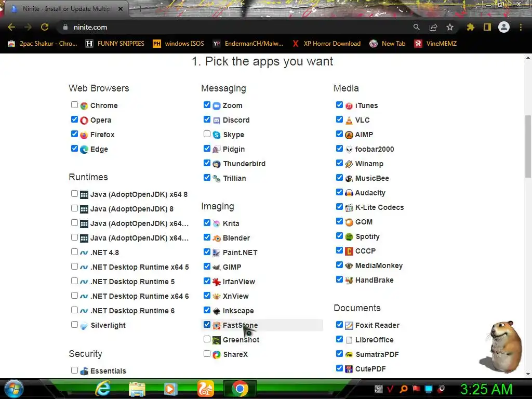This screenshot has width=532, height=399.
Task: Uncheck the FastStone checkbox
Action: 207,324
